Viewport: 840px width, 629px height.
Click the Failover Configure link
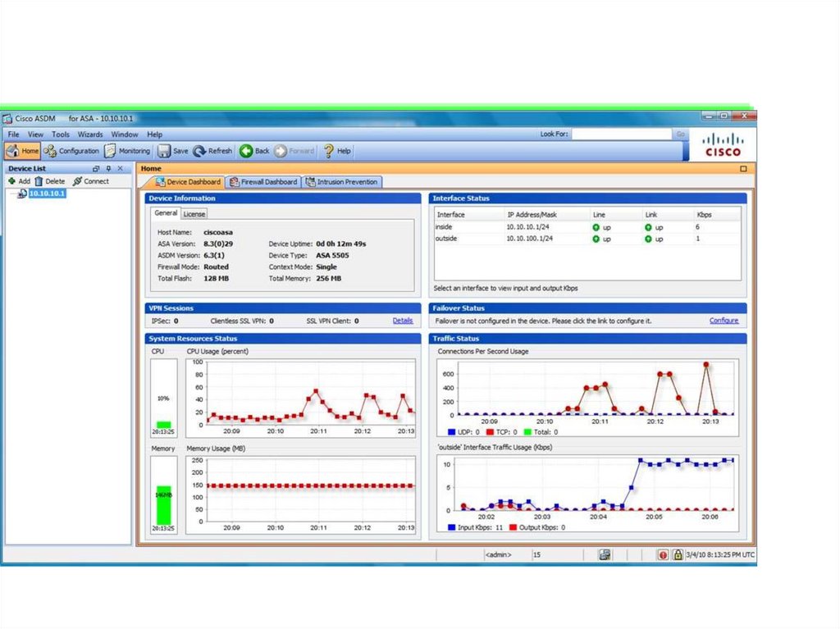724,321
